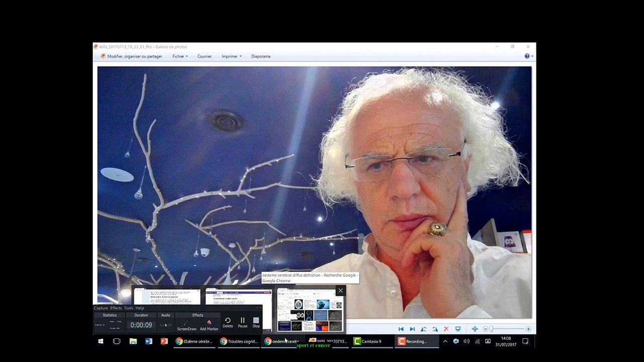The height and width of the screenshot is (362, 644).
Task: Switch to the Troubles cognit... Chrome window
Action: tap(239, 341)
